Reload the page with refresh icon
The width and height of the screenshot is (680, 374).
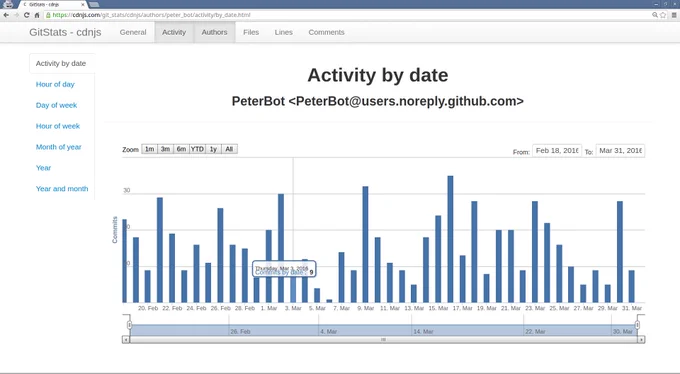click(26, 15)
